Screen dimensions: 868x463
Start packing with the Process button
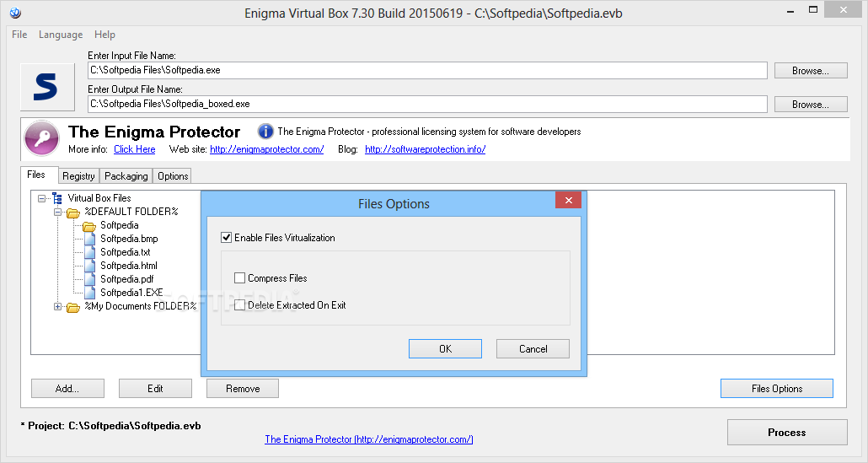786,433
